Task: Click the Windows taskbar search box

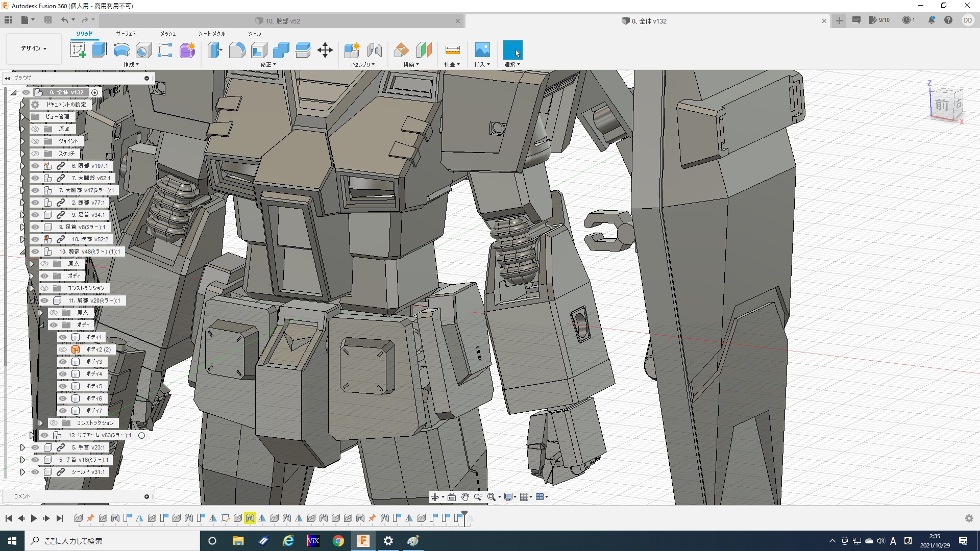Action: point(112,541)
